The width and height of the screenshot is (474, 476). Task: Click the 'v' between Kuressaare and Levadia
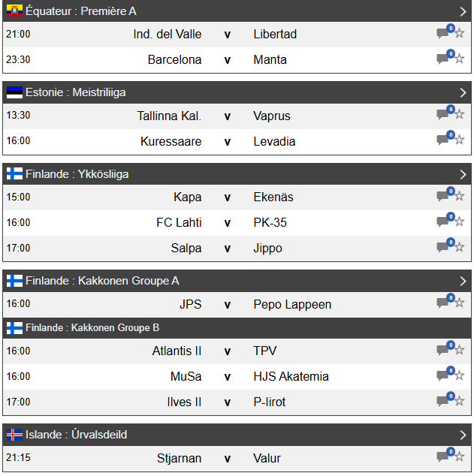(227, 141)
